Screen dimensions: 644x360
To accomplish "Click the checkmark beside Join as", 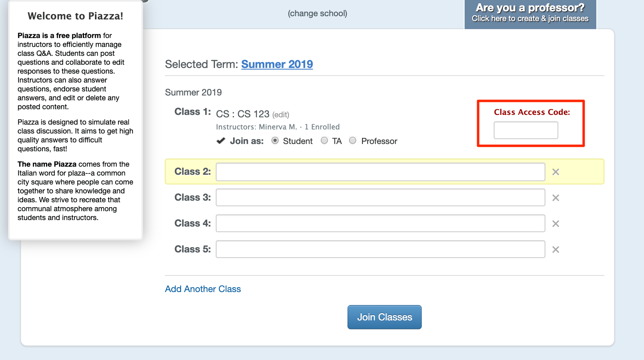I will [x=221, y=141].
